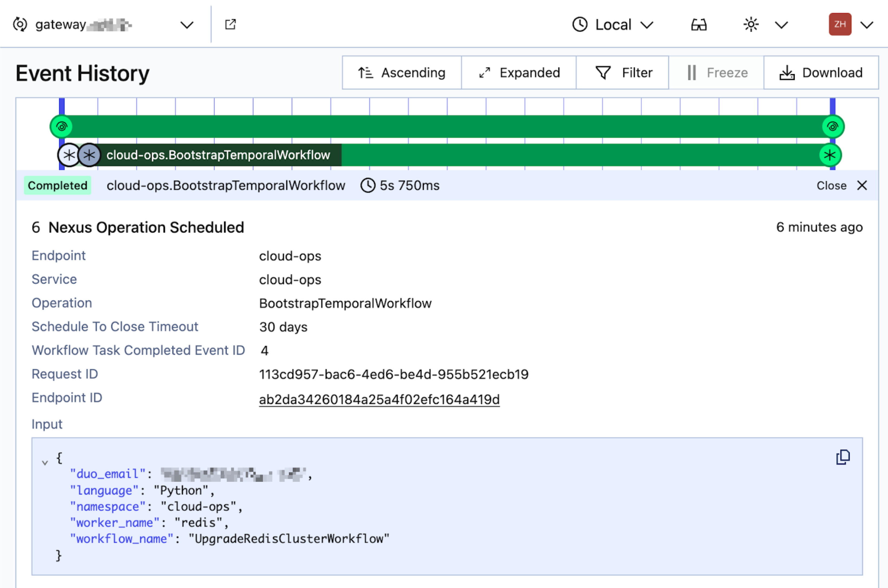Image resolution: width=888 pixels, height=588 pixels.
Task: Click the workflow start icon on timeline
Action: (62, 126)
